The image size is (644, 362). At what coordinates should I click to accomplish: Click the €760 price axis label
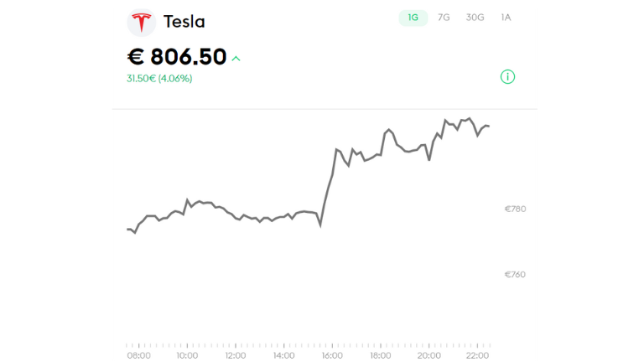[x=515, y=274]
